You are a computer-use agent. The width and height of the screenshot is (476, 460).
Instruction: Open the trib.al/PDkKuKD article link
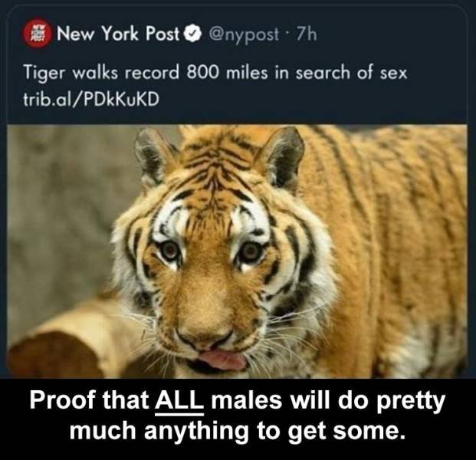click(91, 99)
